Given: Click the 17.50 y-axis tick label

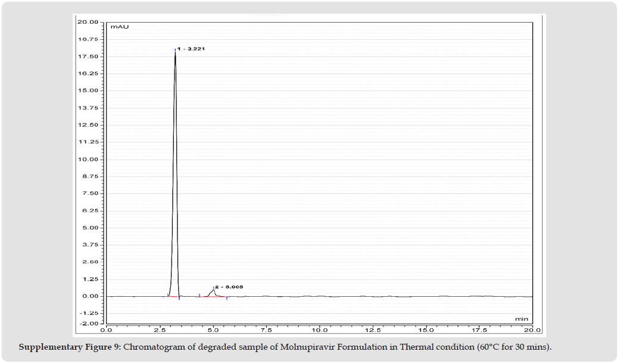Looking at the screenshot, I should pyautogui.click(x=88, y=57).
